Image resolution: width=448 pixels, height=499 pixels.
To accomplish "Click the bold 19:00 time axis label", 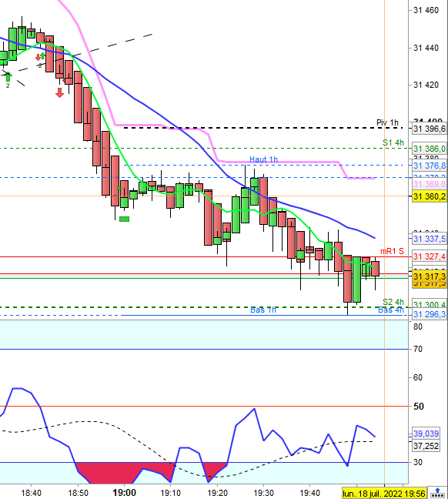I will [x=124, y=493].
